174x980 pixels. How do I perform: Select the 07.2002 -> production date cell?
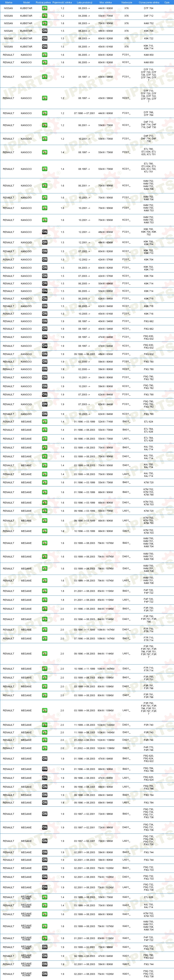point(84,252)
